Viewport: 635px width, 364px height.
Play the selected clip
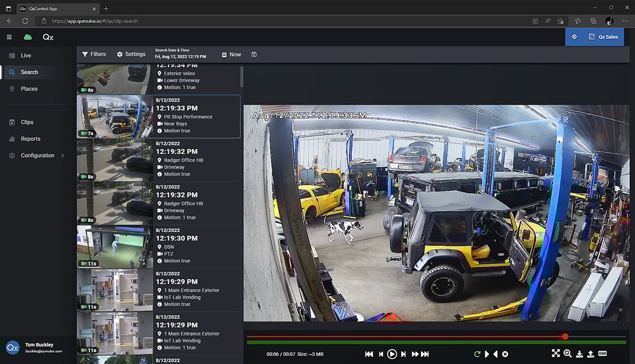point(392,354)
